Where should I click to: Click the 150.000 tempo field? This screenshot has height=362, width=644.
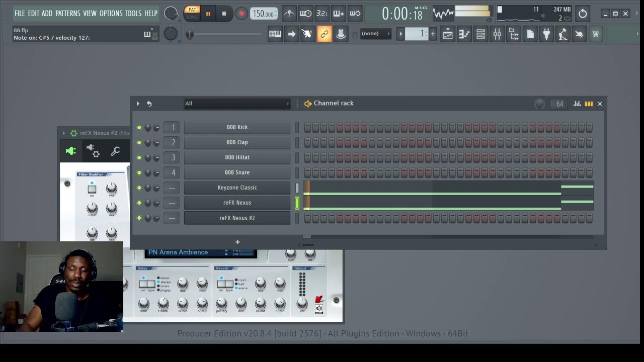click(264, 14)
